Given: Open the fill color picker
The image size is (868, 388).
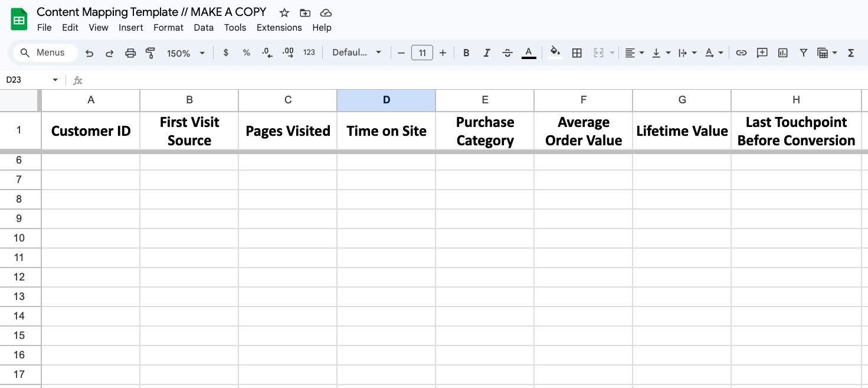Looking at the screenshot, I should [555, 53].
